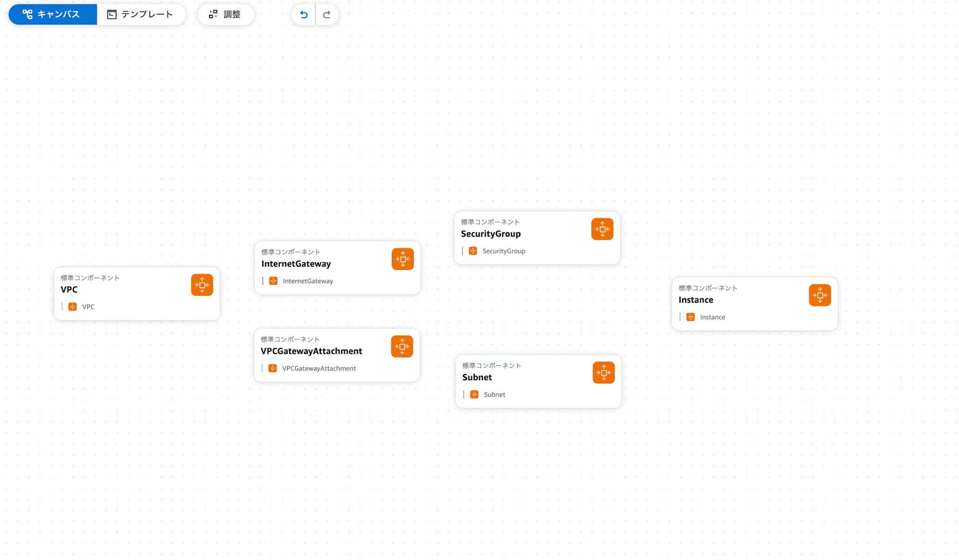The width and height of the screenshot is (959, 560).
Task: Click small resource icon beside InternetGateway label
Action: coord(273,281)
